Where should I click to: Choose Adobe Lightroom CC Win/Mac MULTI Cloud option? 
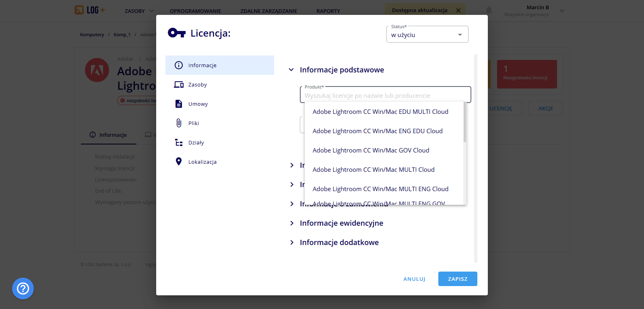coord(374,170)
